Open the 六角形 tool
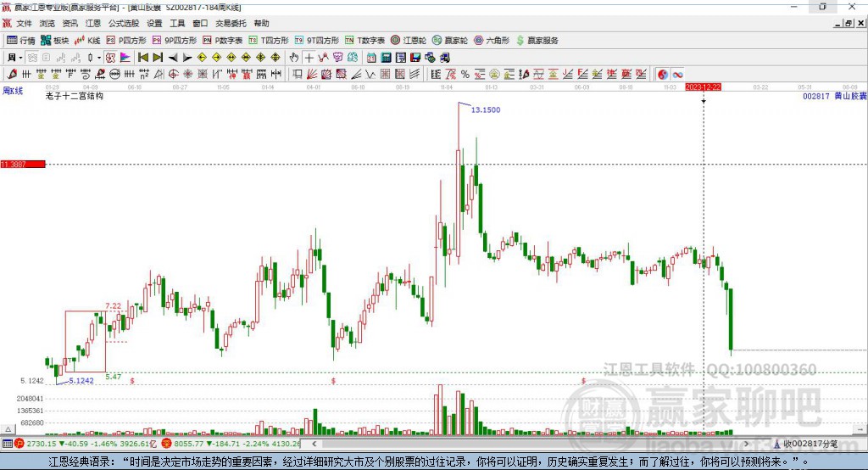The height and width of the screenshot is (470, 868). (x=492, y=41)
